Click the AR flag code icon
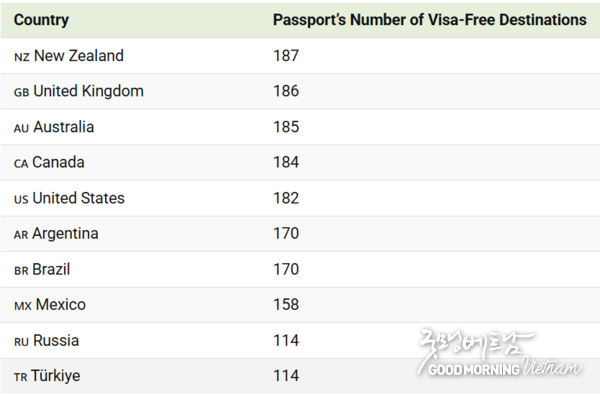 (x=21, y=235)
